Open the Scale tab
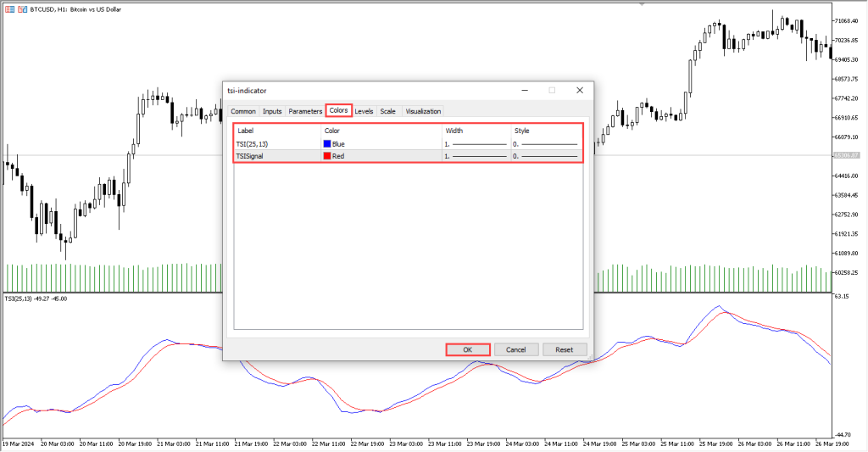The height and width of the screenshot is (452, 868). [x=387, y=111]
